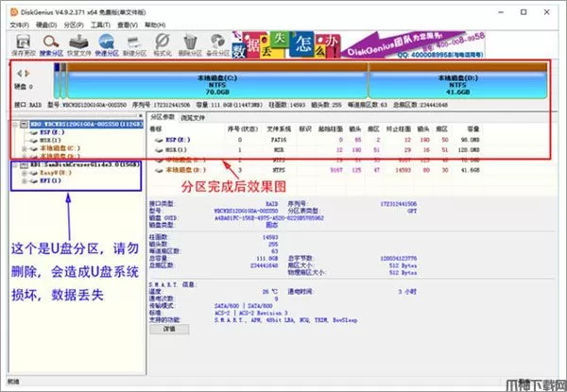
Task: Open the 文件(F) menu
Action: pos(17,25)
